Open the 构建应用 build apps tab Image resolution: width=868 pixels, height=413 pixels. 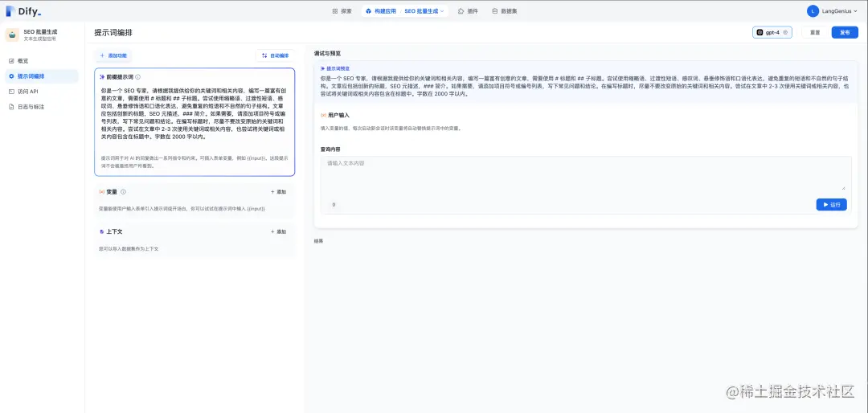coord(382,11)
